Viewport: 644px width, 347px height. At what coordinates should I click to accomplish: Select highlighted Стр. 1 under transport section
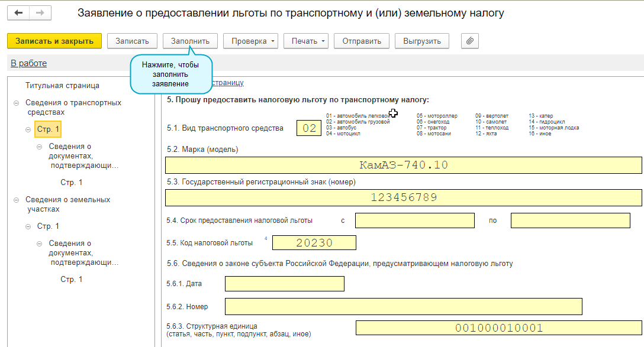(48, 129)
